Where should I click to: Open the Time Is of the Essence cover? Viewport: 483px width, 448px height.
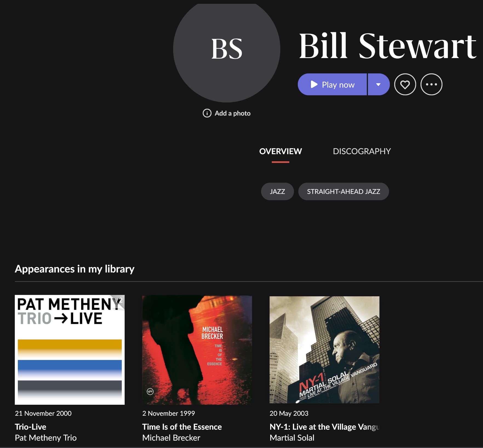(x=197, y=350)
